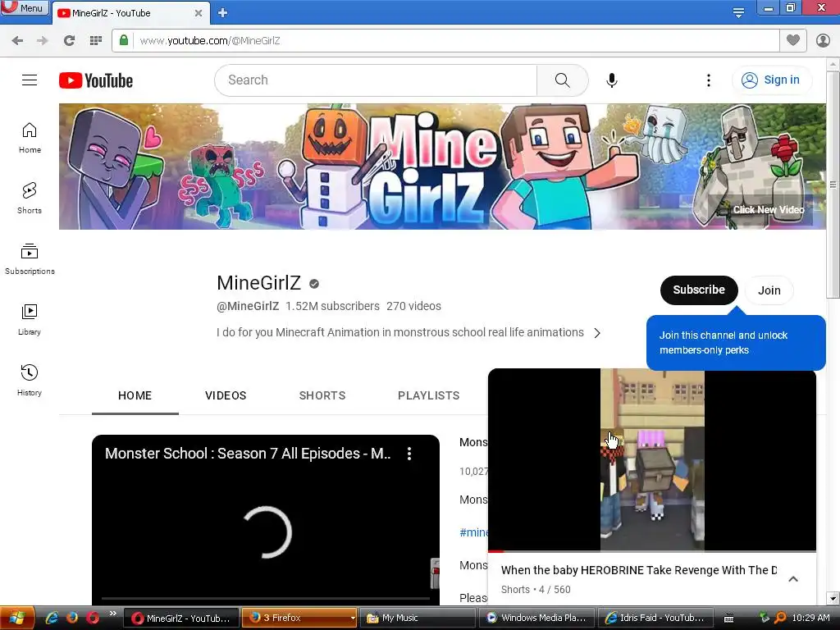Launch Opera from quick launch

click(93, 618)
